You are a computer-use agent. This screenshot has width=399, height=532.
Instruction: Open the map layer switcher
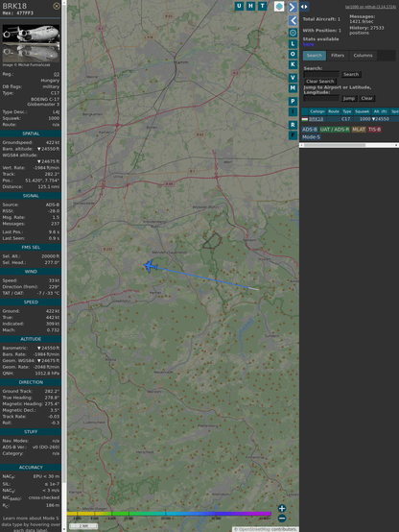click(279, 6)
